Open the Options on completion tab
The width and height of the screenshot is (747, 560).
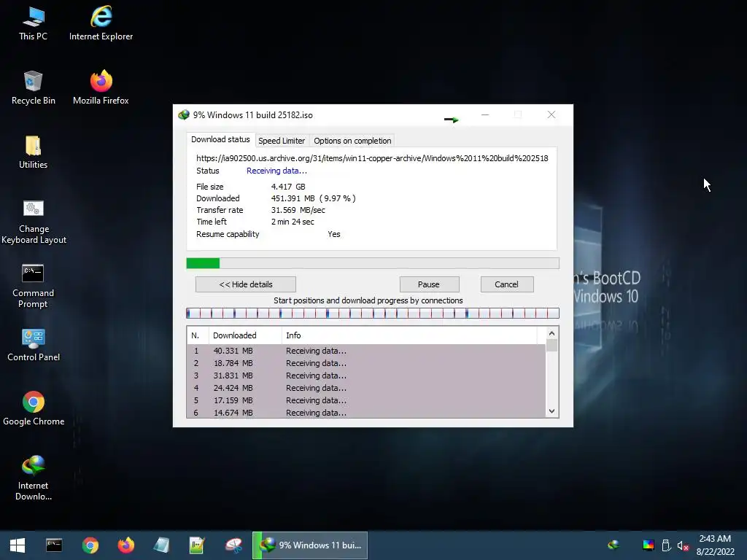click(x=352, y=141)
